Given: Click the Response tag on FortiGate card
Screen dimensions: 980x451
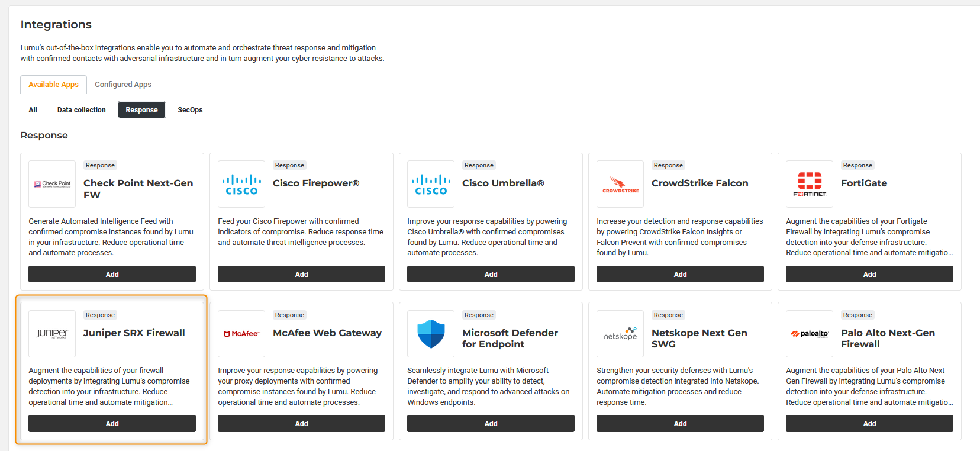Looking at the screenshot, I should pos(857,165).
